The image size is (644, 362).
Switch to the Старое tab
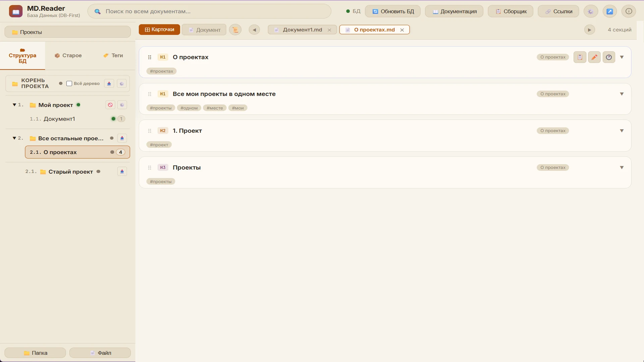(x=68, y=56)
